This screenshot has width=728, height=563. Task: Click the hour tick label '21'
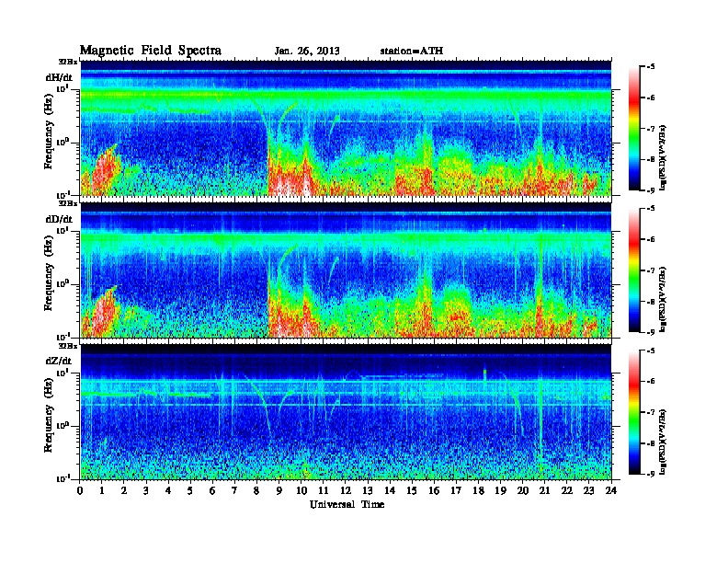tap(544, 490)
